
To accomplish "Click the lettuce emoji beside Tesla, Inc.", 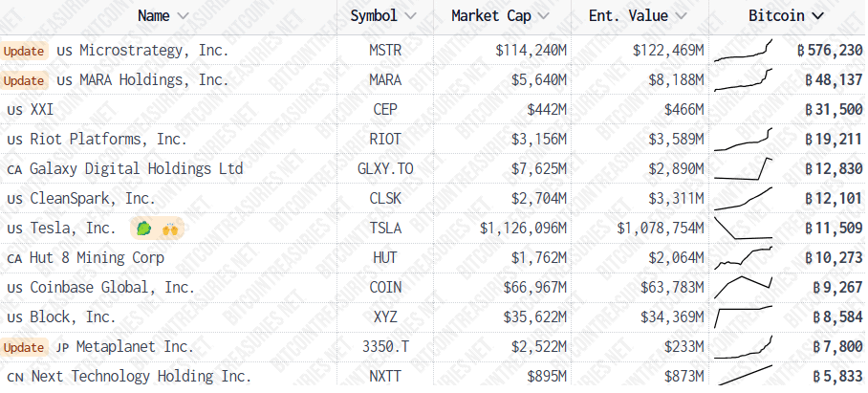I will click(x=144, y=228).
